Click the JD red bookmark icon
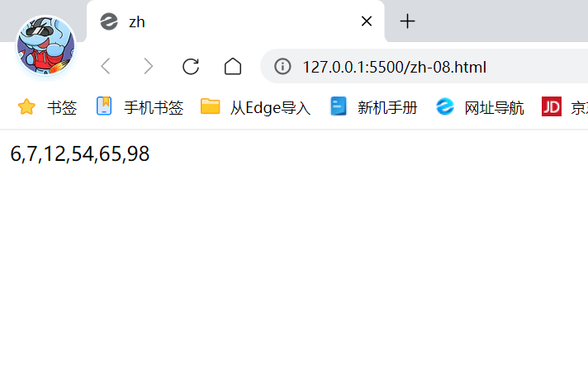 click(552, 106)
